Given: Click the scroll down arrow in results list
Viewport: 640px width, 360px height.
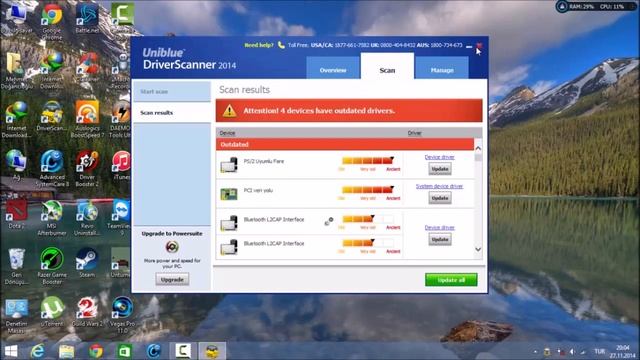Looking at the screenshot, I should [478, 249].
